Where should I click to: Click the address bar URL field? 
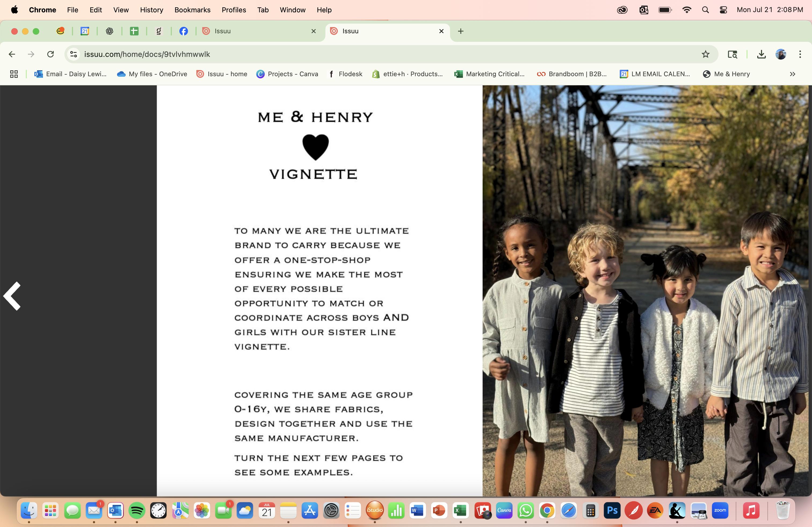click(375, 54)
